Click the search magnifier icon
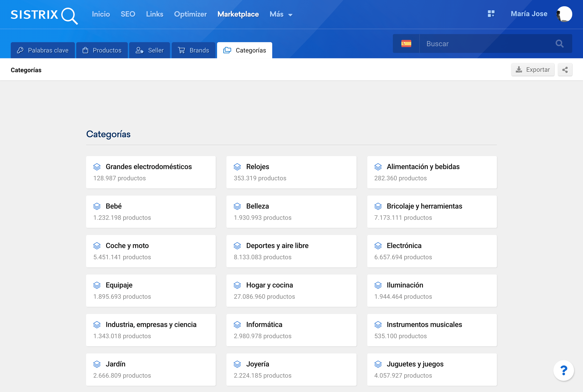The image size is (583, 392). (559, 44)
